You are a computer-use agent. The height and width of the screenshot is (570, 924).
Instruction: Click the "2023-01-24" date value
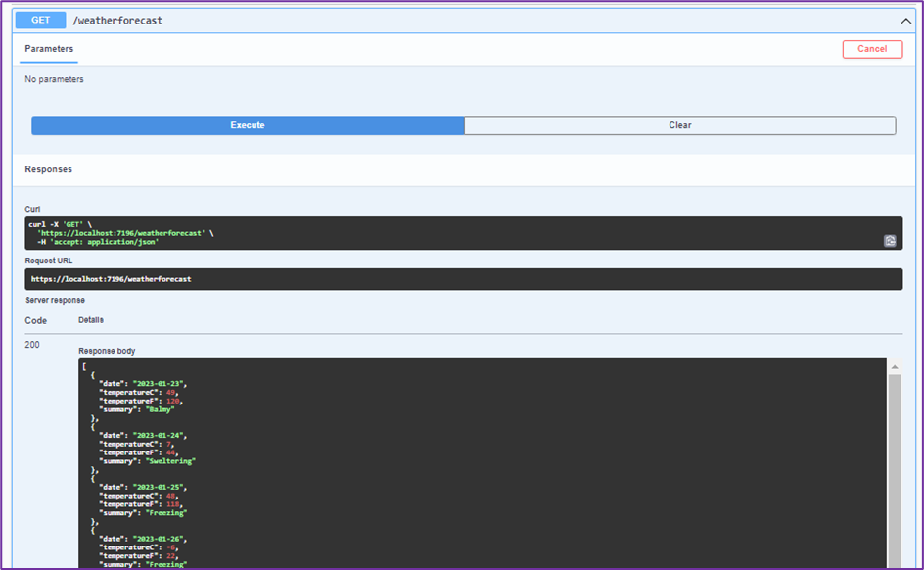[x=158, y=436]
